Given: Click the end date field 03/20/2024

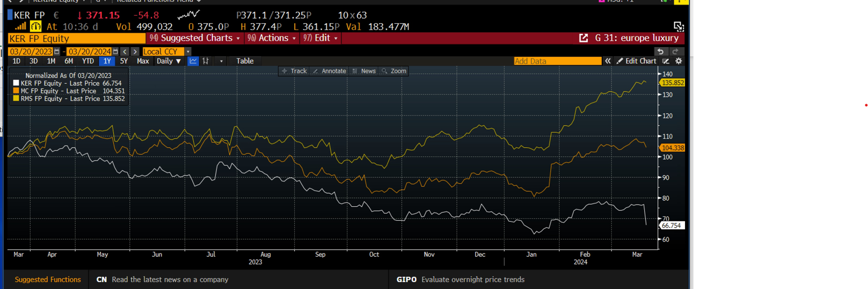Looking at the screenshot, I should tap(89, 52).
